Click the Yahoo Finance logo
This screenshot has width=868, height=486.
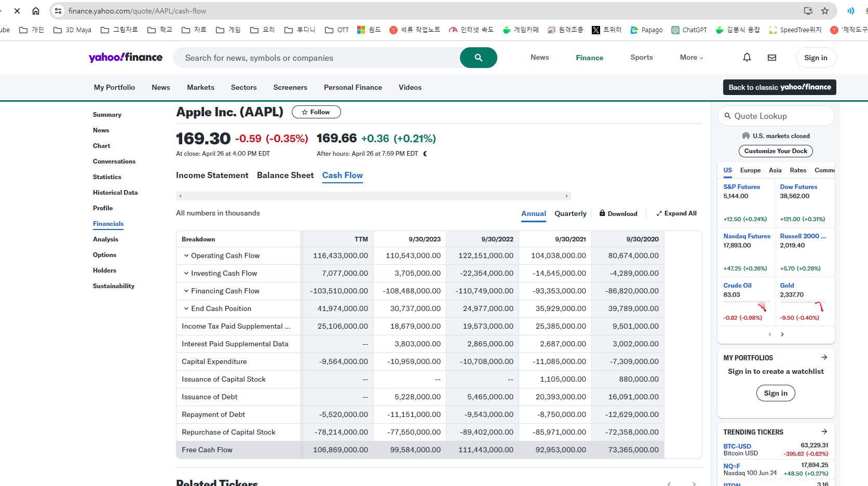pyautogui.click(x=126, y=57)
